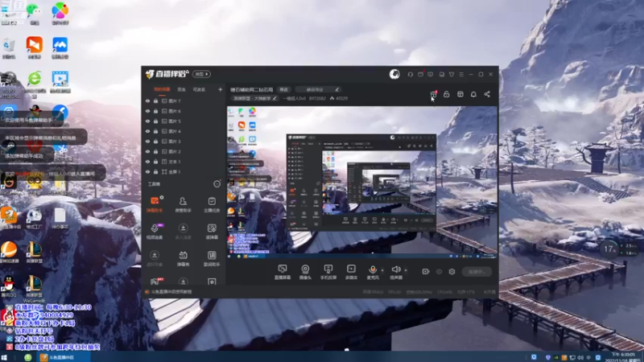
Task: Hide the 图片 3 layer with its eye
Action: click(148, 142)
